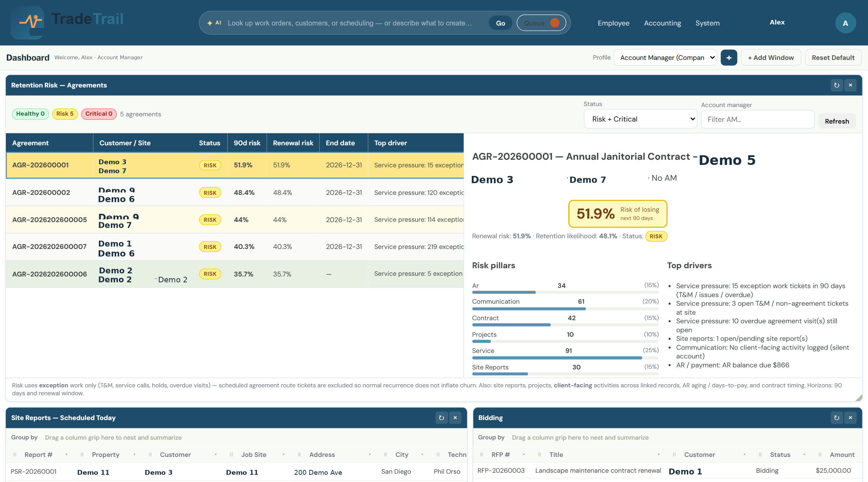Image resolution: width=868 pixels, height=482 pixels.
Task: Open report PSR-20260001
Action: click(x=33, y=472)
